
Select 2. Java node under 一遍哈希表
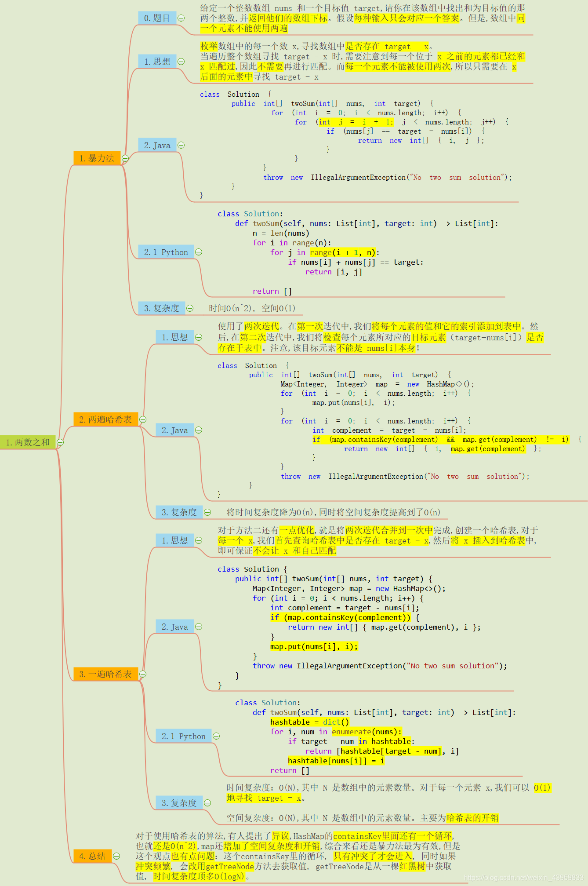174,627
